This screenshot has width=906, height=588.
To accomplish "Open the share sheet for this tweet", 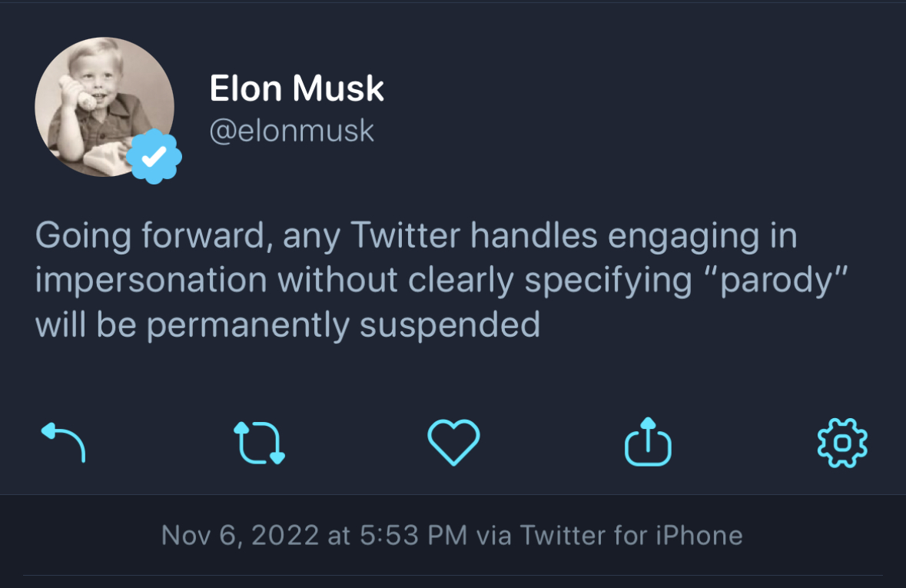I will (x=648, y=441).
